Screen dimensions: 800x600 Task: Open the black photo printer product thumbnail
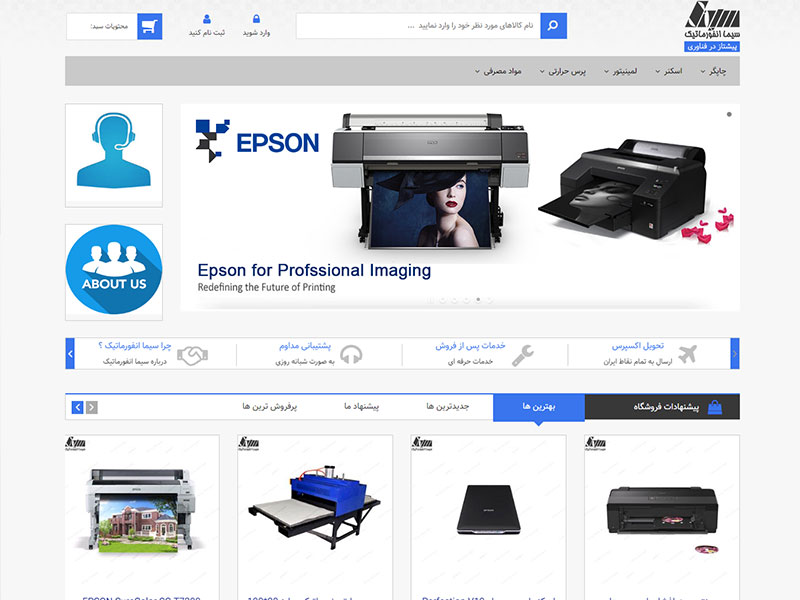[x=662, y=510]
